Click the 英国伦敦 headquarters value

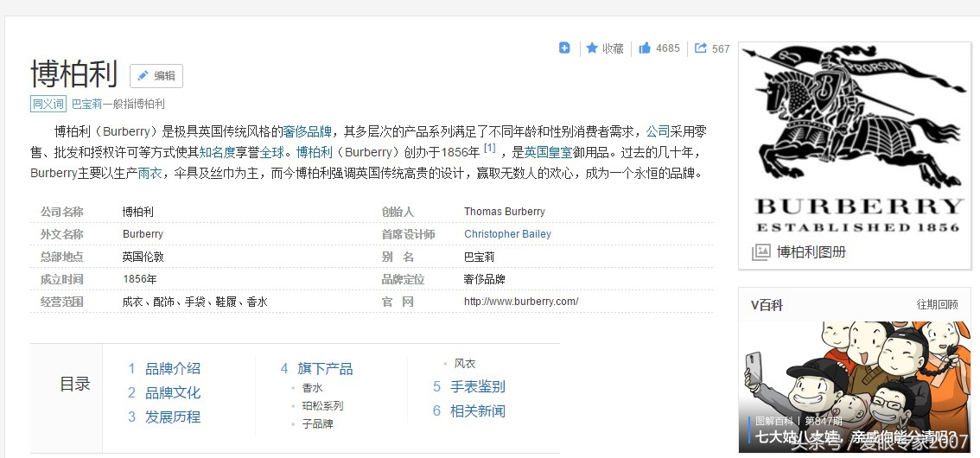click(x=143, y=257)
